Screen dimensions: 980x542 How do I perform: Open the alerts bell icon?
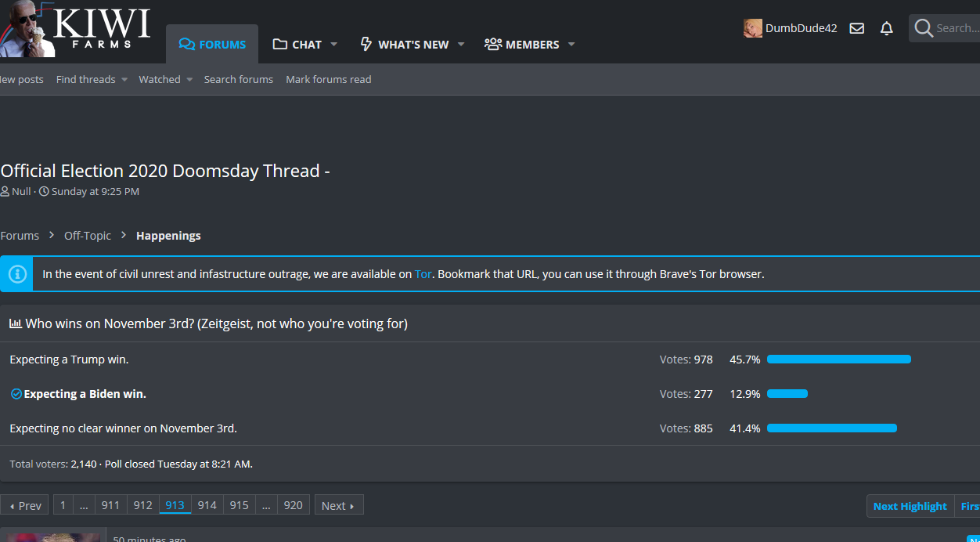(x=887, y=28)
